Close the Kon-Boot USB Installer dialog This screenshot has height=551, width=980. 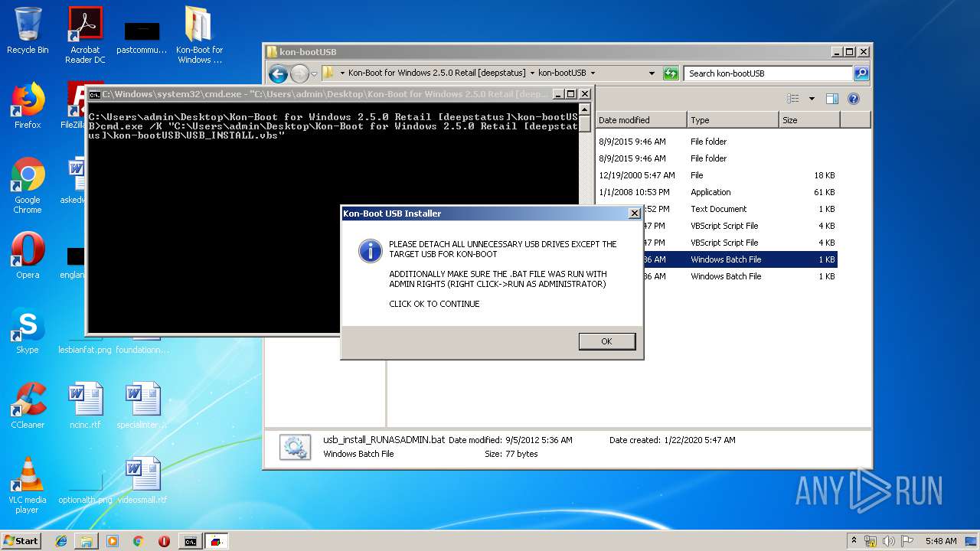pos(634,214)
